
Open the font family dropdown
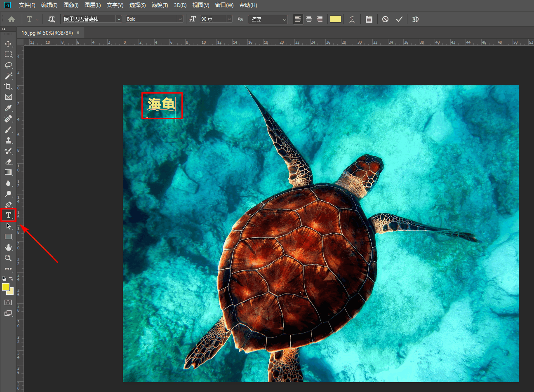click(x=118, y=19)
